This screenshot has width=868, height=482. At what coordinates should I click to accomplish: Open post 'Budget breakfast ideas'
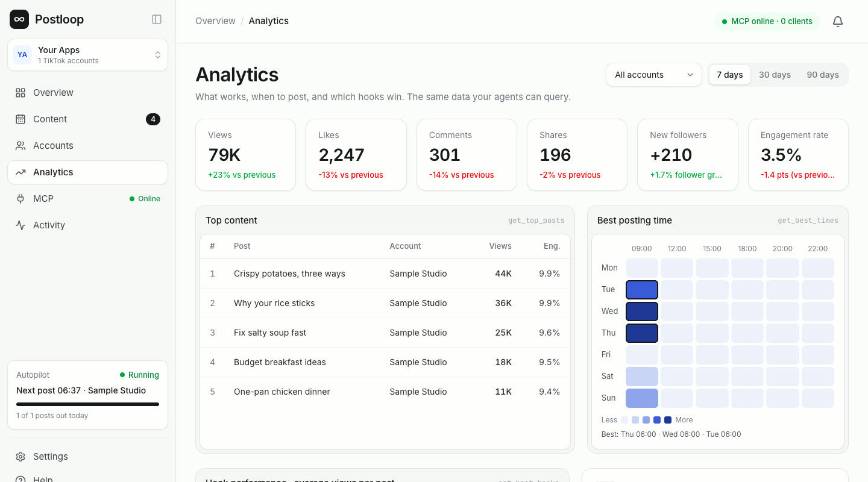[280, 362]
